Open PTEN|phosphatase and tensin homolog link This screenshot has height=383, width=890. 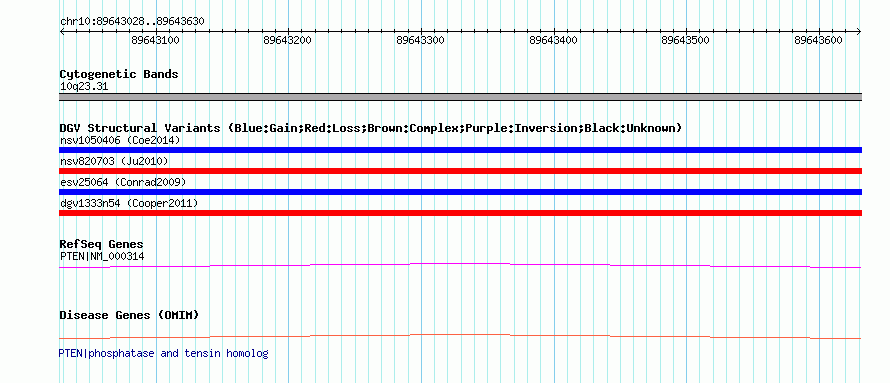coord(163,353)
